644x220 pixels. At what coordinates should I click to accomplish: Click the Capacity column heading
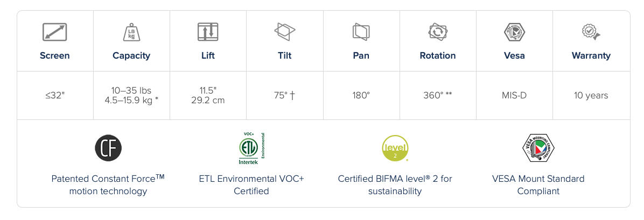point(131,55)
